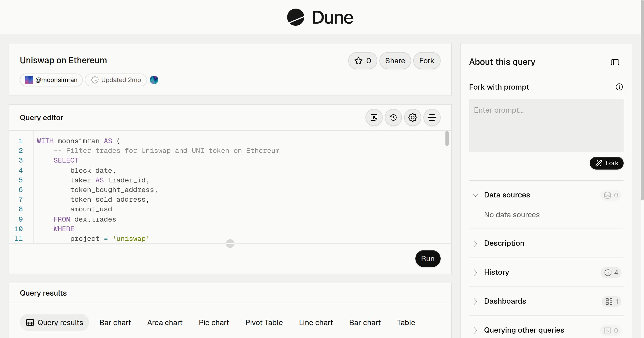Click the Uniswap on Ethereum title
The height and width of the screenshot is (338, 644).
[x=63, y=60]
